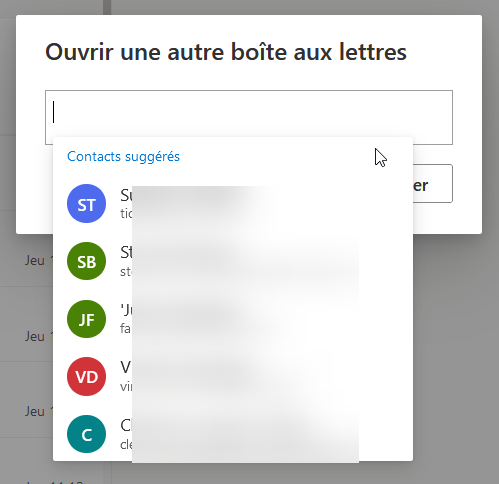Image resolution: width=499 pixels, height=484 pixels.
Task: Click the "Contacts suggérés" header
Action: (123, 156)
